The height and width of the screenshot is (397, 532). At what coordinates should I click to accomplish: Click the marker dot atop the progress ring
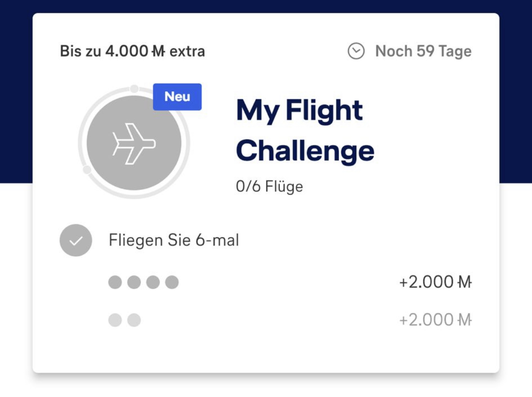[134, 89]
